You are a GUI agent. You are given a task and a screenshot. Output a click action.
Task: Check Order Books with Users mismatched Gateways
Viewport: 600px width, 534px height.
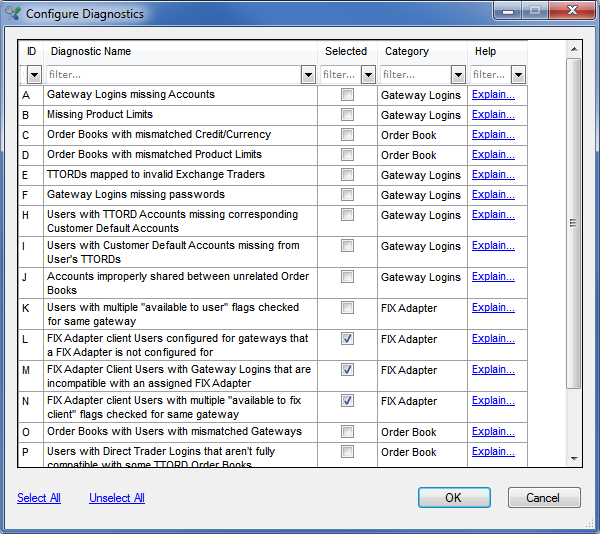click(347, 431)
